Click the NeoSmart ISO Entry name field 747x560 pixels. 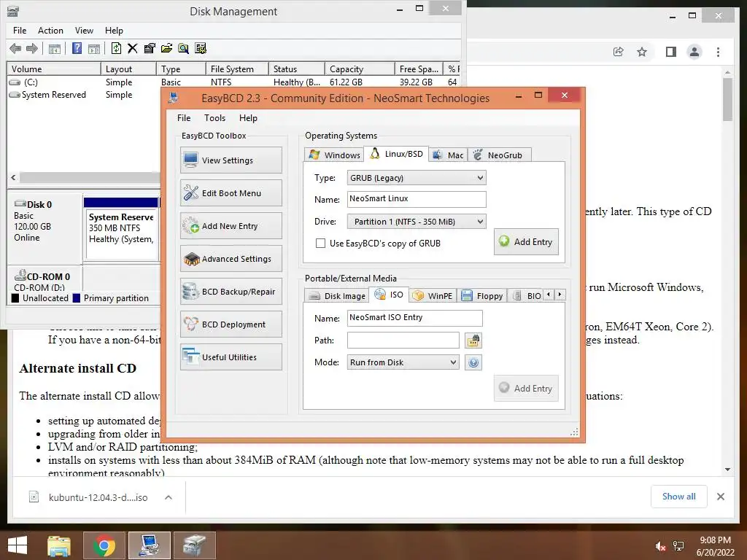point(414,318)
